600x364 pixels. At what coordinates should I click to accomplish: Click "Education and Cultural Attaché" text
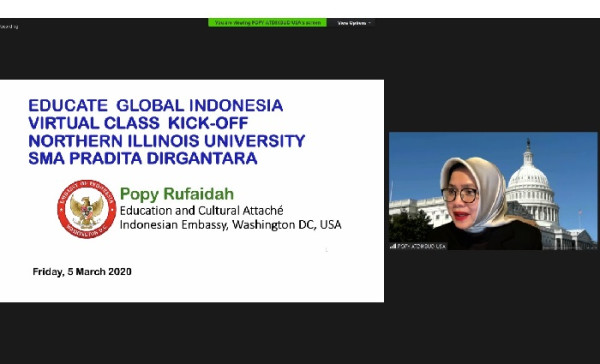pos(202,211)
